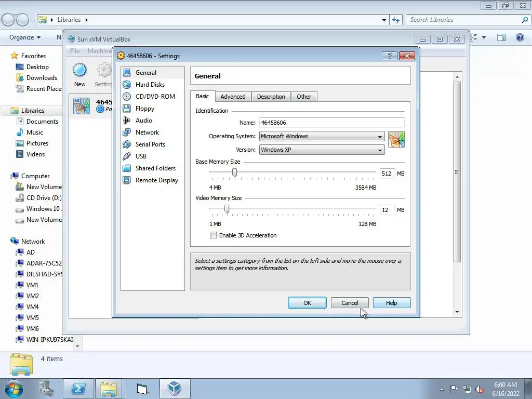
Task: Click the Settings dialog help question button
Action: (390, 56)
